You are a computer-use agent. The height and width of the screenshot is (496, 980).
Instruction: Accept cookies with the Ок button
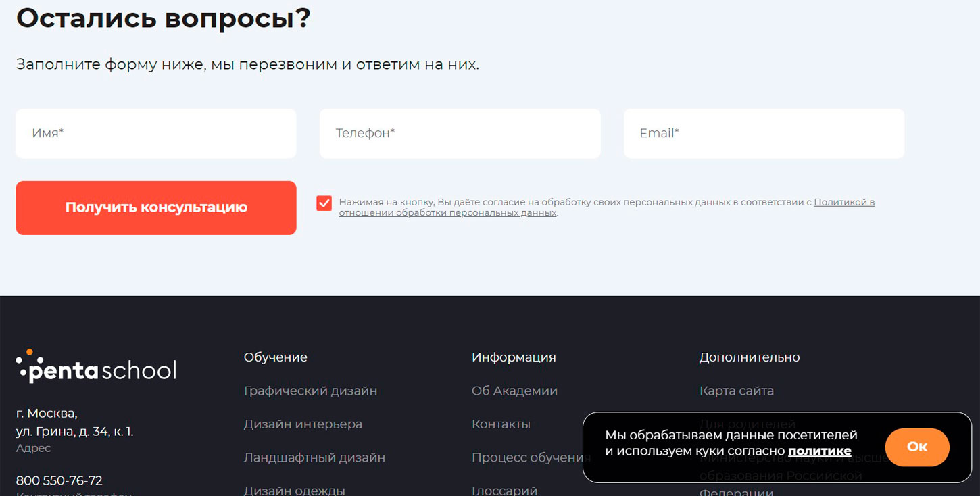(x=917, y=447)
